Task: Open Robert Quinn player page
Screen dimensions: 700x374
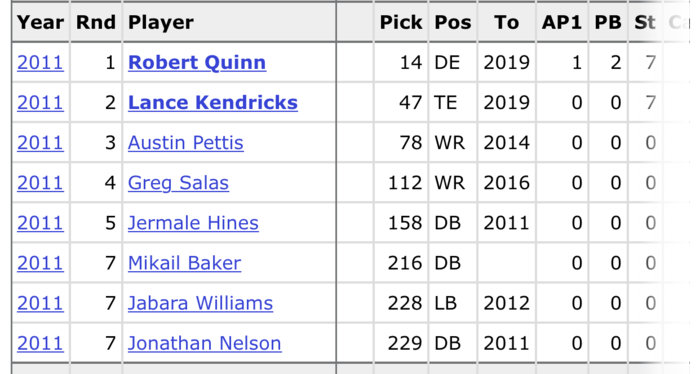Action: [197, 62]
